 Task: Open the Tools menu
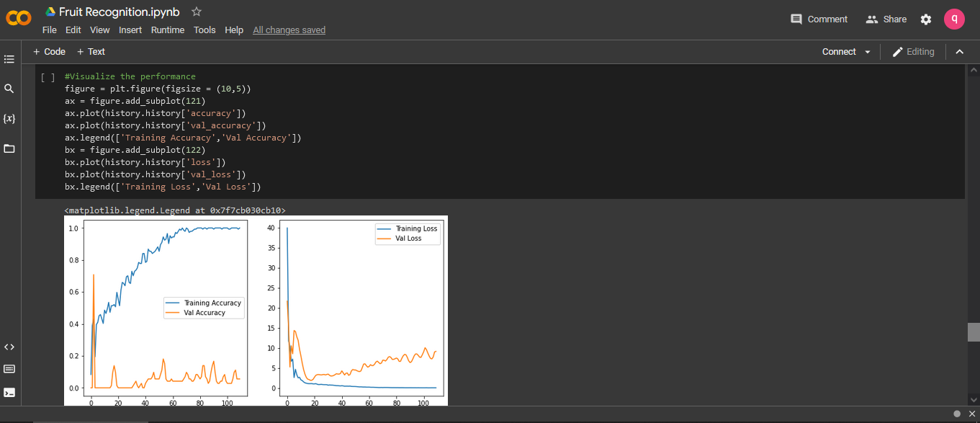[204, 30]
